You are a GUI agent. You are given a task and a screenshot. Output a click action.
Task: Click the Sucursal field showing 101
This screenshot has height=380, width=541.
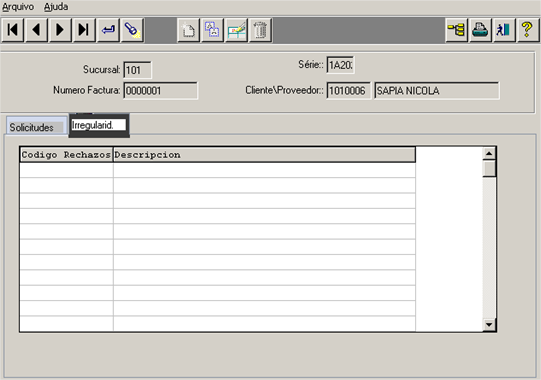coord(137,70)
